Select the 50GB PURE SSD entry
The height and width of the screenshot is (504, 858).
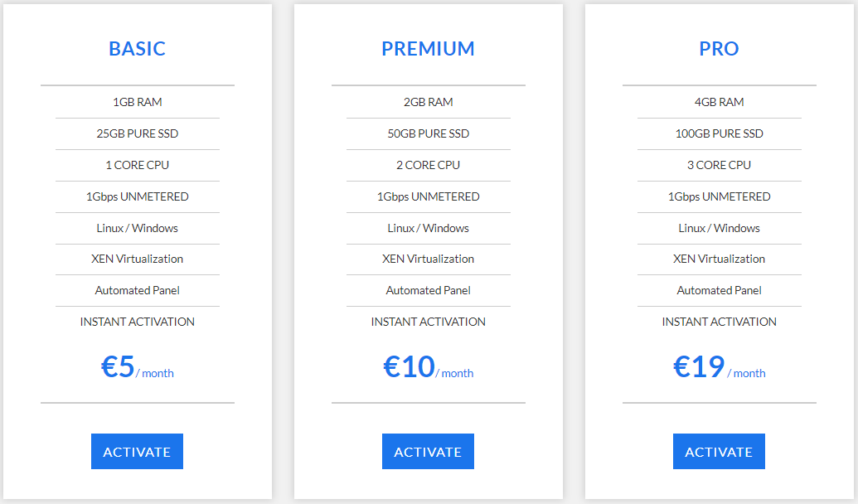pyautogui.click(x=429, y=133)
